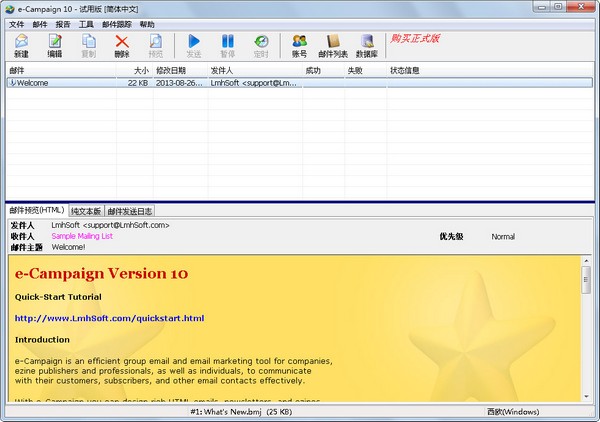Image resolution: width=600 pixels, height=422 pixels.
Task: Open the 工具 (Tools) menu
Action: pyautogui.click(x=86, y=24)
